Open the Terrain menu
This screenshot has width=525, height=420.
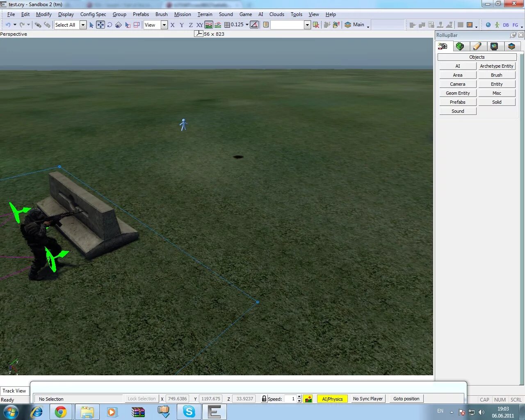(205, 14)
